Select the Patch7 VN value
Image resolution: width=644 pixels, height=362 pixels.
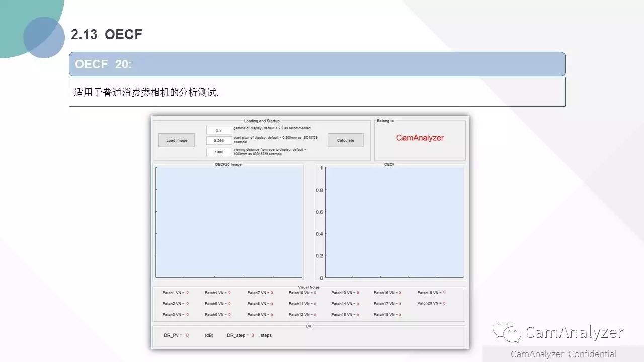[x=272, y=292]
